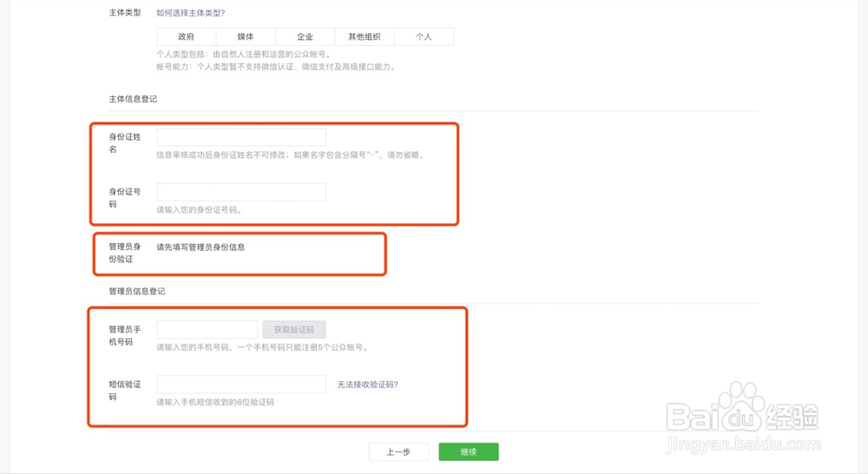The image size is (868, 474).
Task: Click the 主体类型 label
Action: point(124,13)
